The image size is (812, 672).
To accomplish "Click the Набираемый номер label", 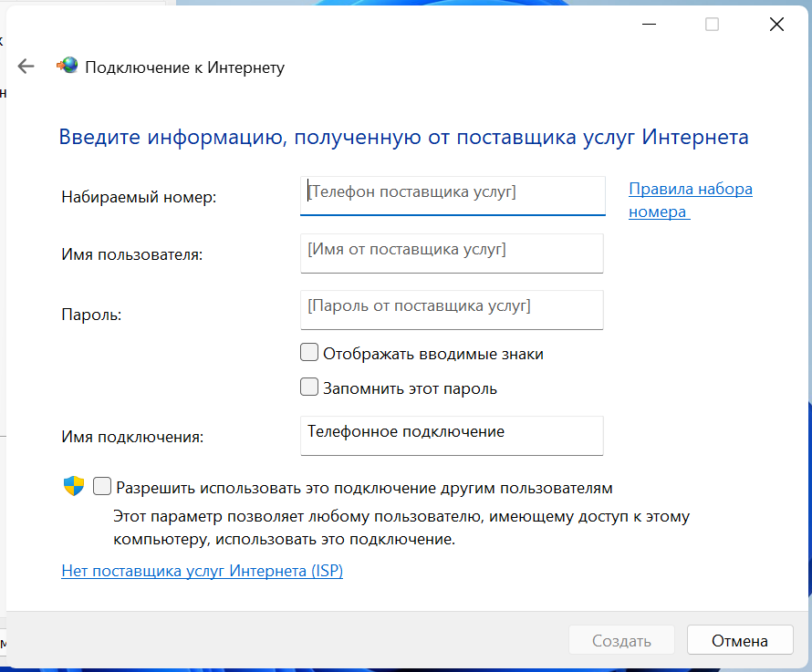I will click(x=139, y=197).
